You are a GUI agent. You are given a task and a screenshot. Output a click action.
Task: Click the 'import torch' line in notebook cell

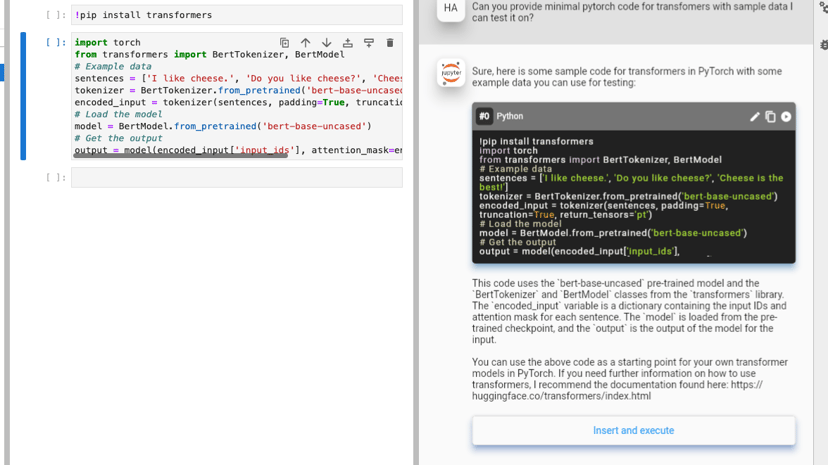click(108, 42)
